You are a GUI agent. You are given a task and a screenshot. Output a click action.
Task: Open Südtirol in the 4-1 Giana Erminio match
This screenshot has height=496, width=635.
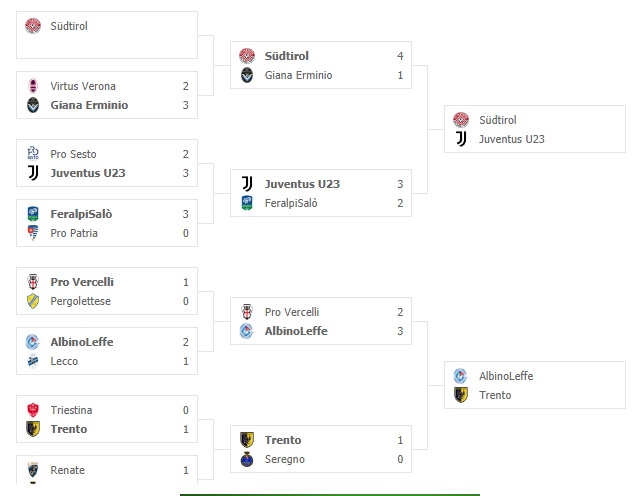[x=287, y=56]
